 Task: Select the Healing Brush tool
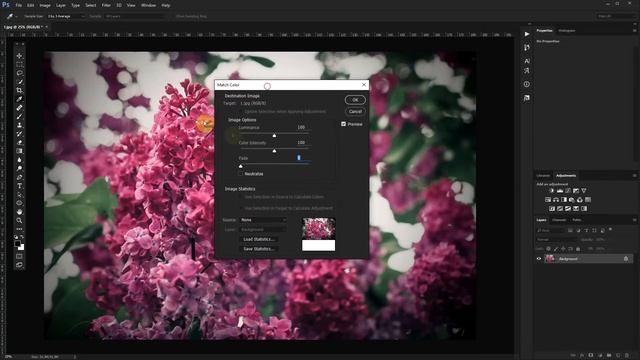click(x=19, y=108)
